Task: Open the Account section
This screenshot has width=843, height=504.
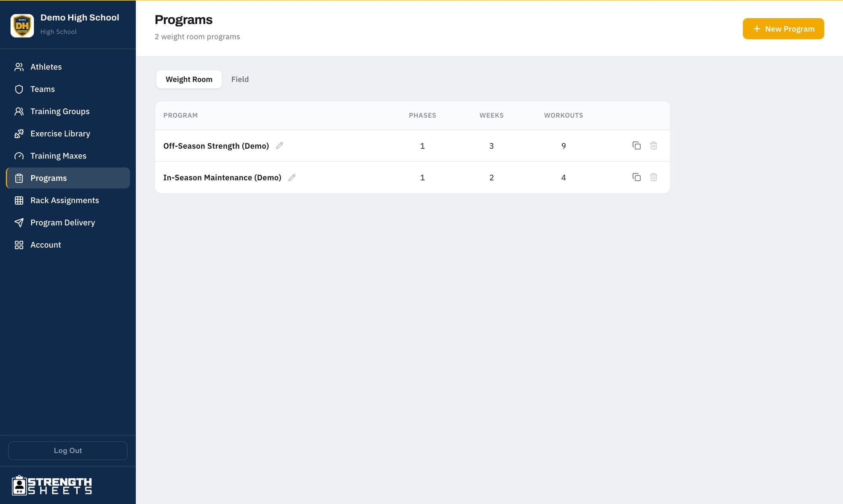Action: (x=68, y=245)
